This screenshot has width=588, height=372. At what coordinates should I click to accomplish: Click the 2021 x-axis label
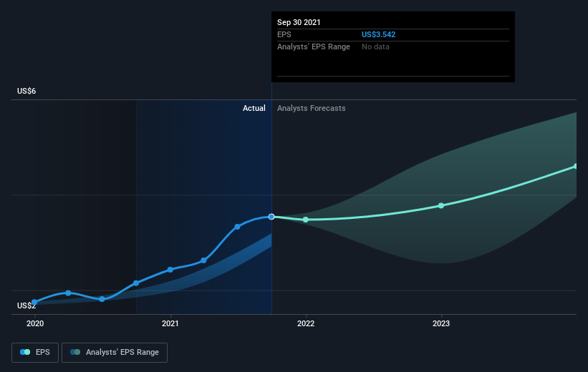pyautogui.click(x=170, y=323)
